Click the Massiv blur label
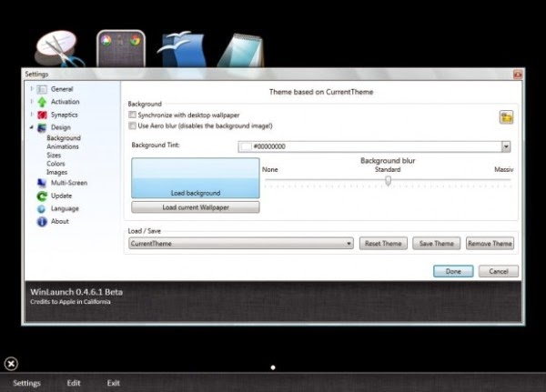The image size is (546, 392). click(503, 169)
